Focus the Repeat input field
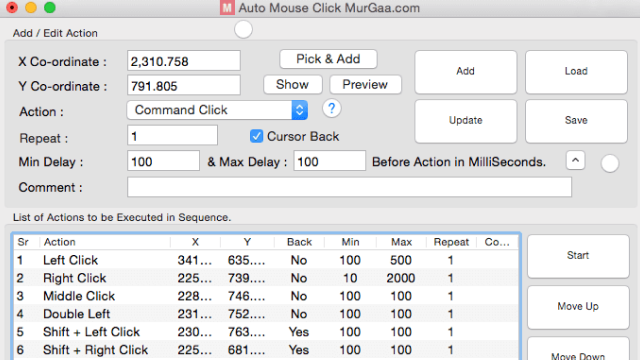This screenshot has width=640, height=360. (x=172, y=136)
